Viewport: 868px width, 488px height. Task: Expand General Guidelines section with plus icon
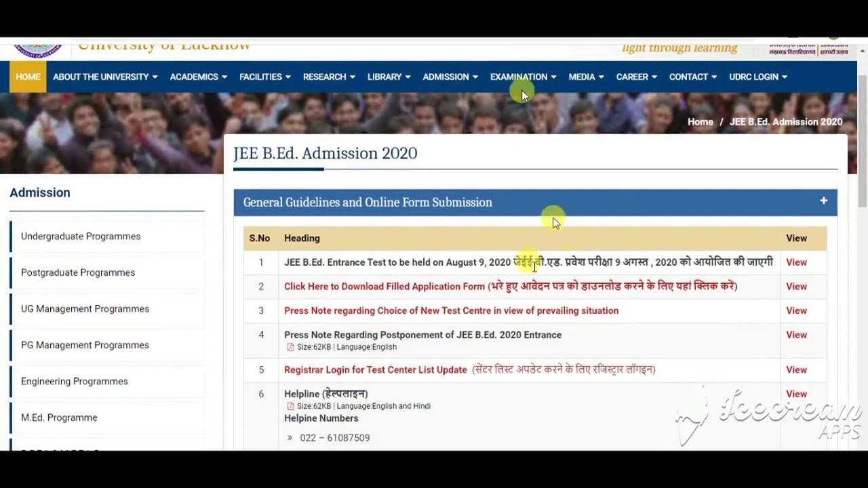coord(823,201)
